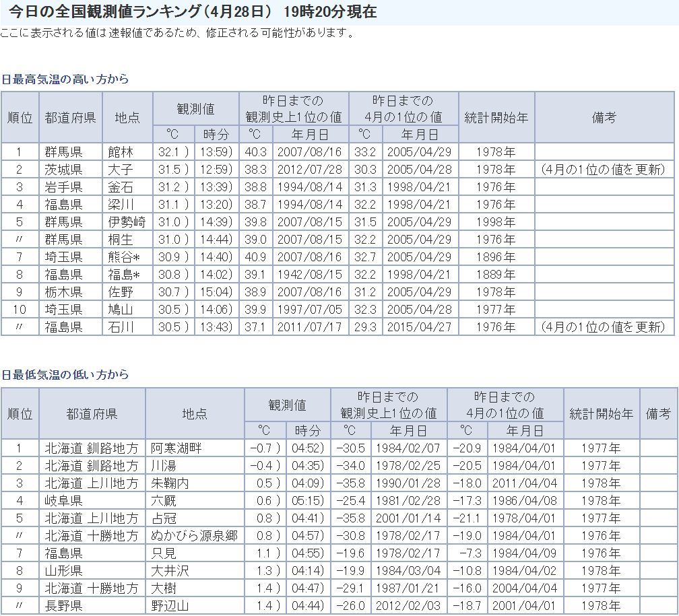Click the 伊勢崎 location name

coord(127,222)
